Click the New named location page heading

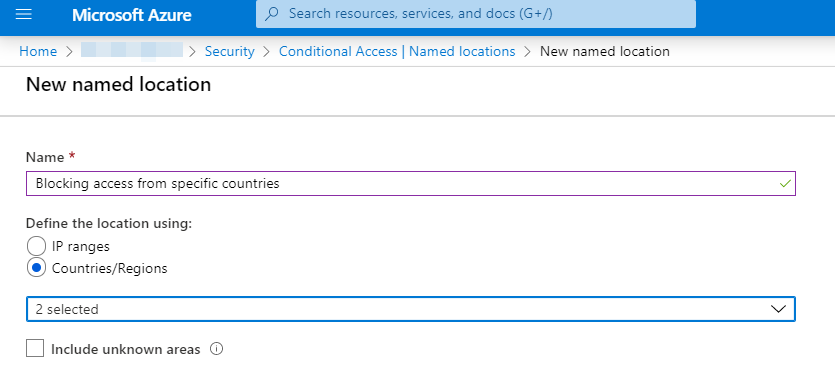[118, 85]
